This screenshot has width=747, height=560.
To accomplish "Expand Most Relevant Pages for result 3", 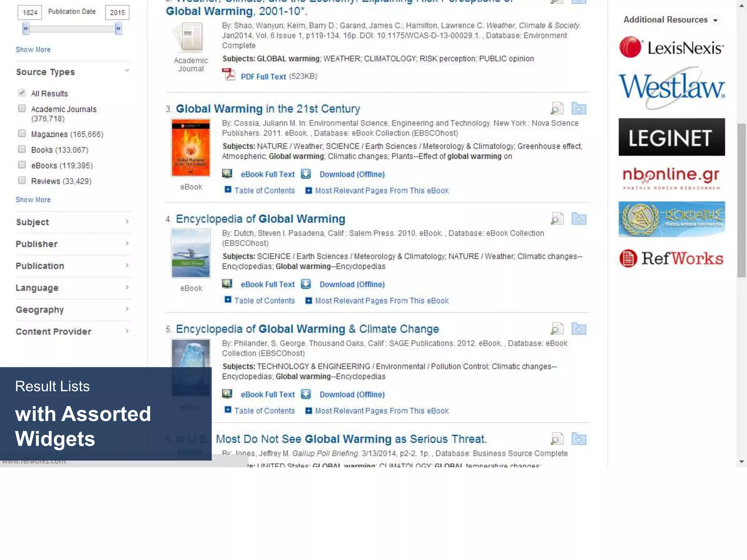I will 377,190.
